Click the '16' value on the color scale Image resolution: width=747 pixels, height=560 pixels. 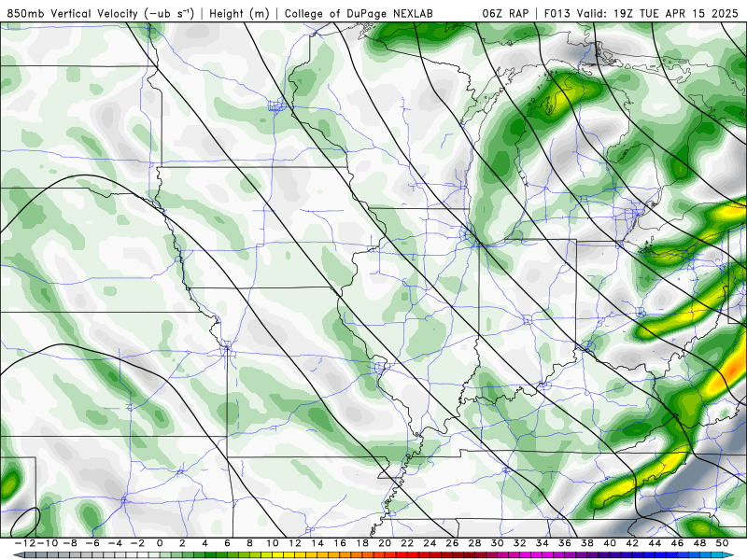pos(340,543)
